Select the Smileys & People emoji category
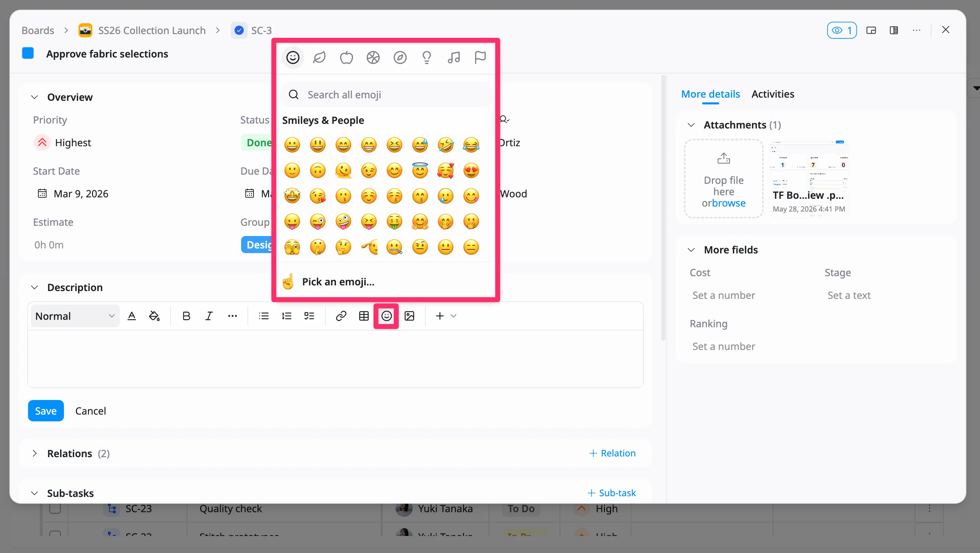This screenshot has width=980, height=553. (x=293, y=58)
